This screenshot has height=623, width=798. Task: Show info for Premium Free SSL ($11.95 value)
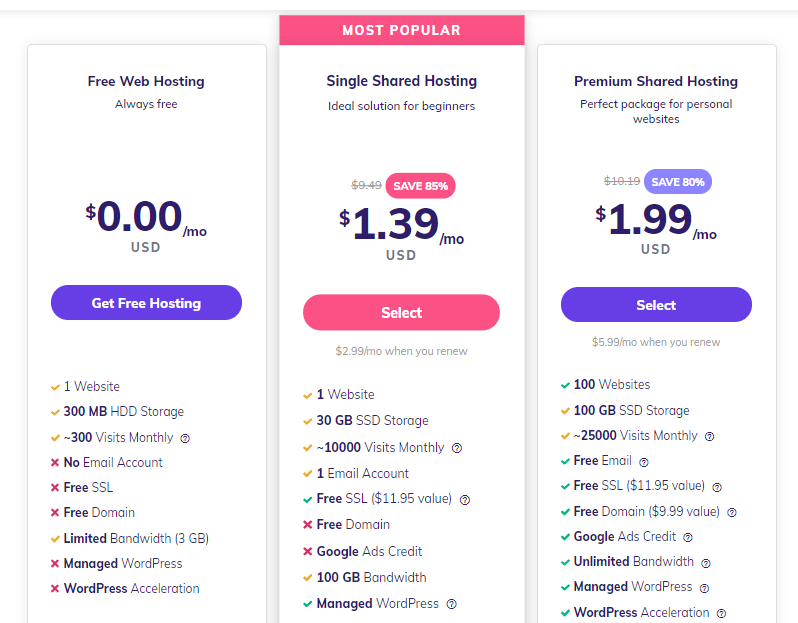click(717, 487)
